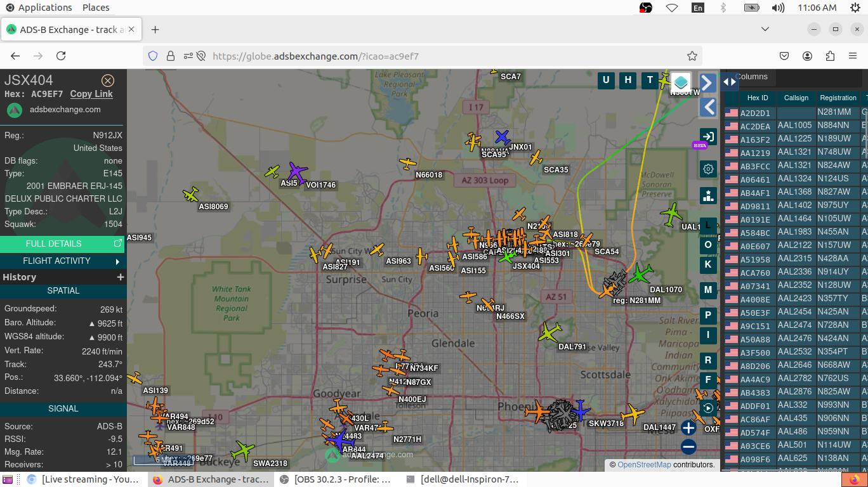Click the right chevron sidebar arrow
868x487 pixels.
(708, 82)
